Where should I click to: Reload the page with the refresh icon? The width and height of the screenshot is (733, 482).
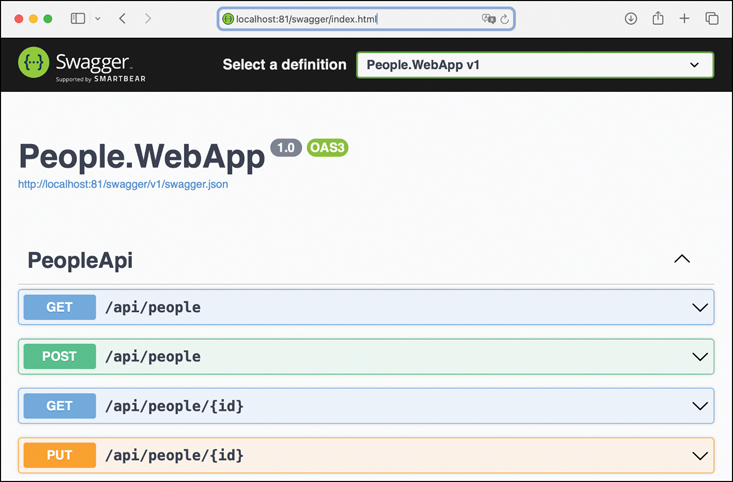pyautogui.click(x=505, y=19)
